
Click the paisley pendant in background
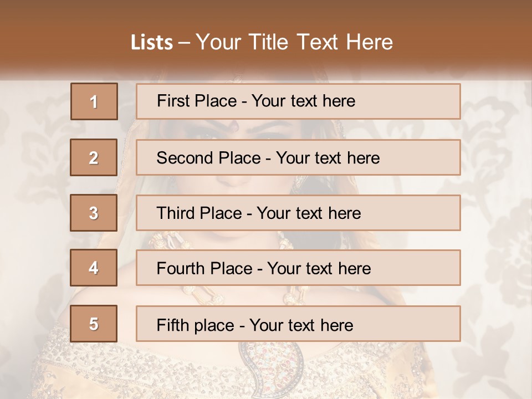[270, 370]
